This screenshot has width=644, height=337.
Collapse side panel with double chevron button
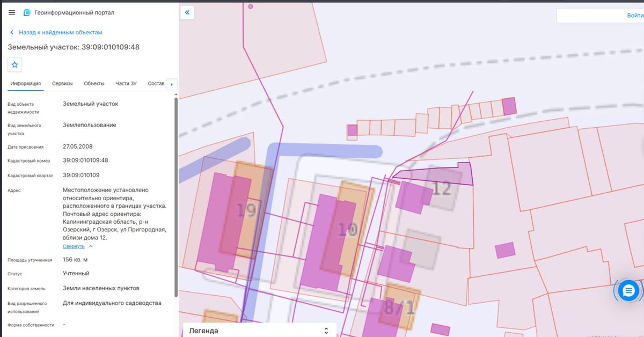187,12
